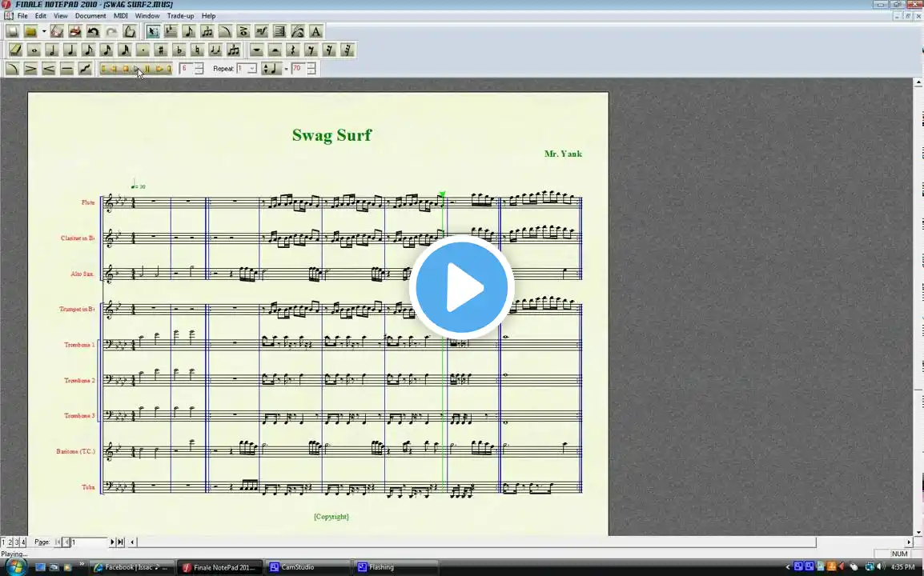Select the Lyrics tool
This screenshot has width=924, height=576.
[298, 31]
